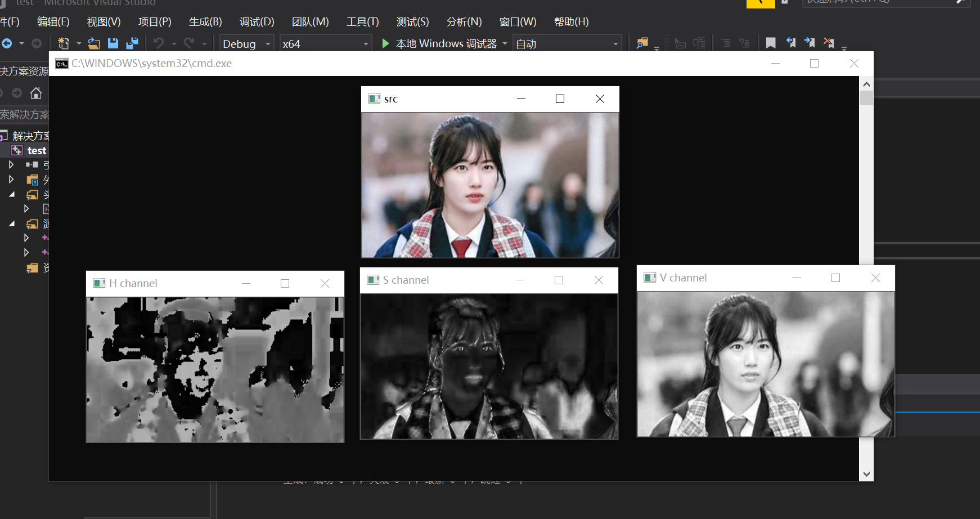Image resolution: width=980 pixels, height=519 pixels.
Task: Collapse the test project in Solution Explorer
Action: [4, 150]
